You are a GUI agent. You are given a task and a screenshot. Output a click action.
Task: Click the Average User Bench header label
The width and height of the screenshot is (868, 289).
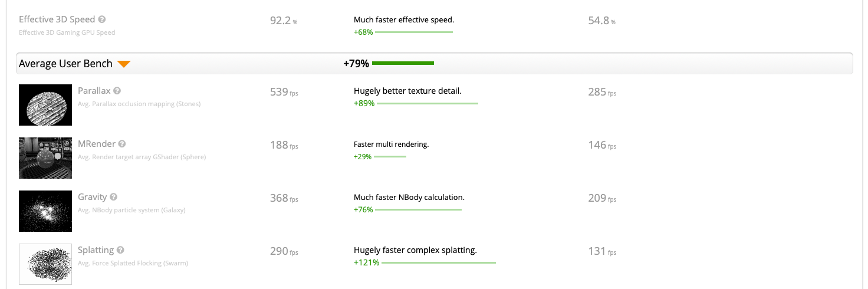pos(65,63)
